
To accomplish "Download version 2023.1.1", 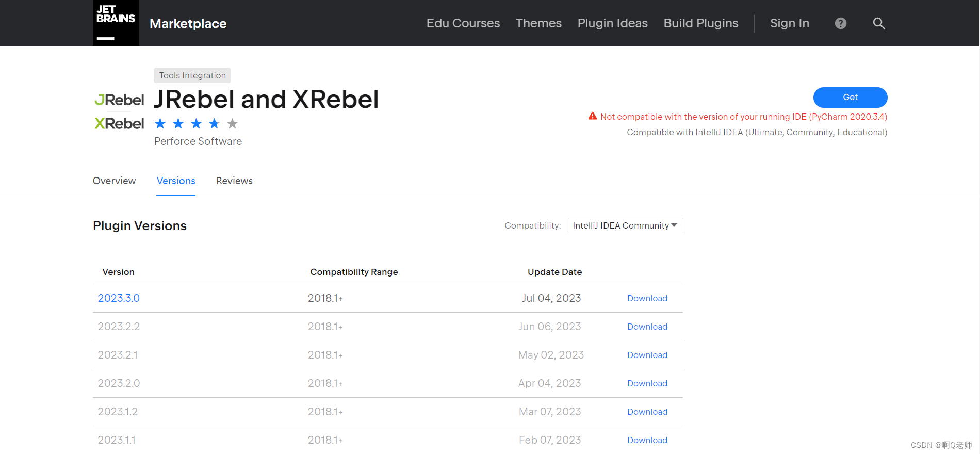I will 647,440.
